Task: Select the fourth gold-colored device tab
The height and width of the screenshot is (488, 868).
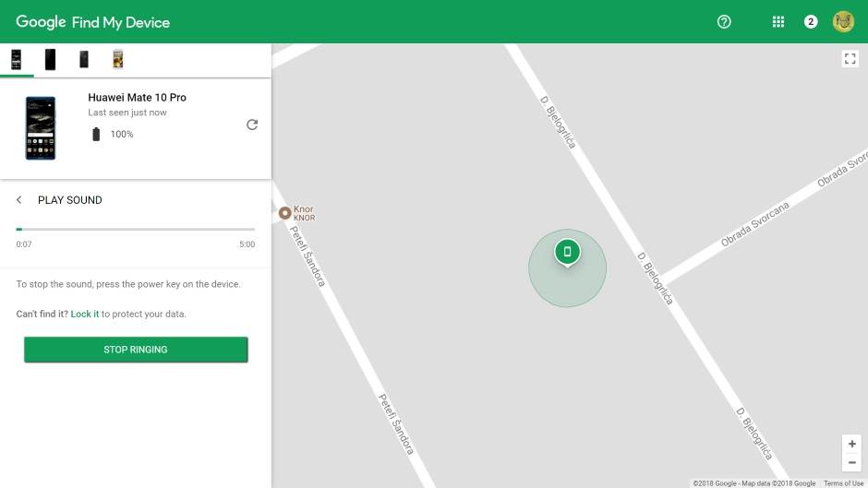Action: click(117, 60)
